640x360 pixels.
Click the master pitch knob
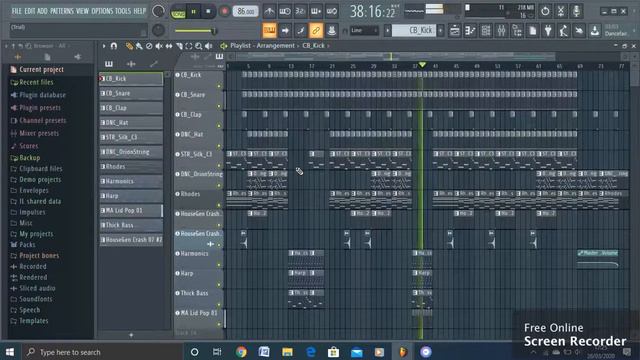158,30
